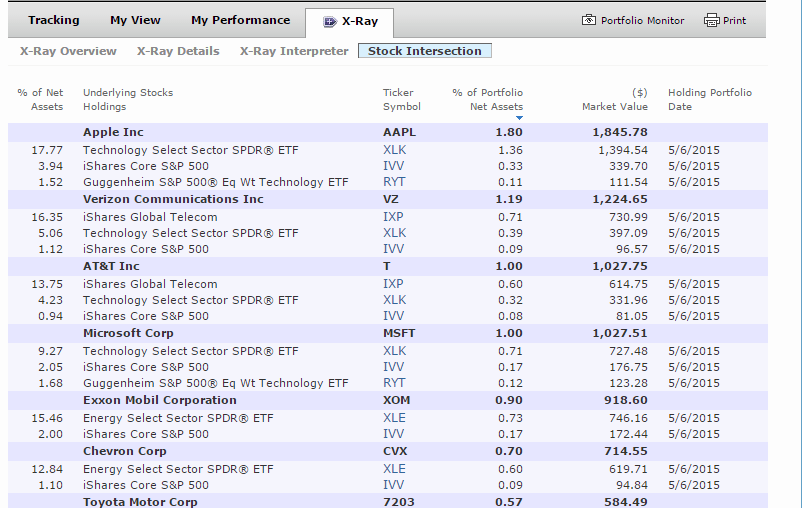Click Microsoft market value 1,027.51
Screen dimensions: 802x508
point(620,333)
